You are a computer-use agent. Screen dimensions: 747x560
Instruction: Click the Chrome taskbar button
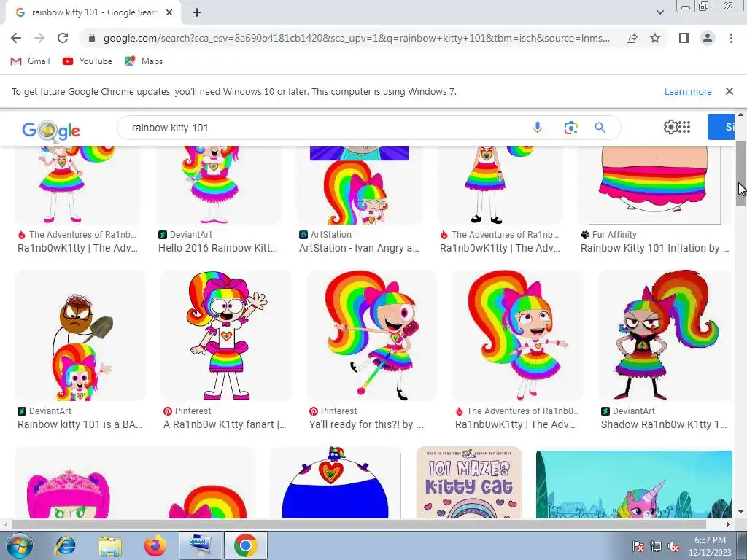click(x=245, y=545)
